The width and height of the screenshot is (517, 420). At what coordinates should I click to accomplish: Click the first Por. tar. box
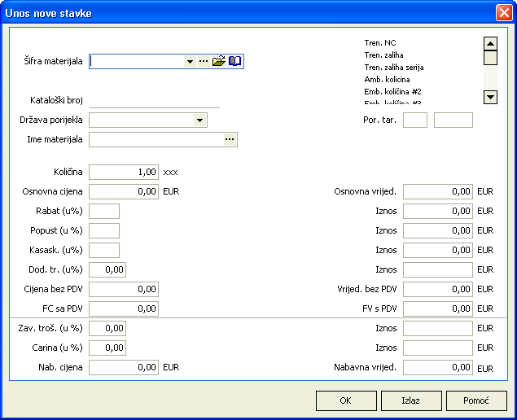pos(415,120)
